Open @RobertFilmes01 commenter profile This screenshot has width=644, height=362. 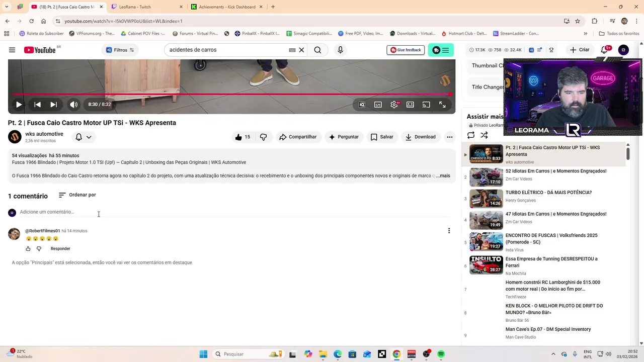pos(43,231)
